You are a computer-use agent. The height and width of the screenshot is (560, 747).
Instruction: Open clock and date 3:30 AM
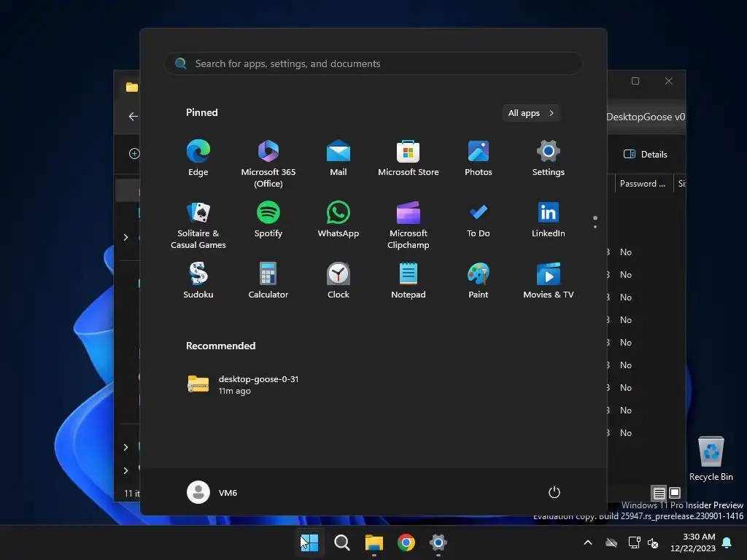coord(693,542)
